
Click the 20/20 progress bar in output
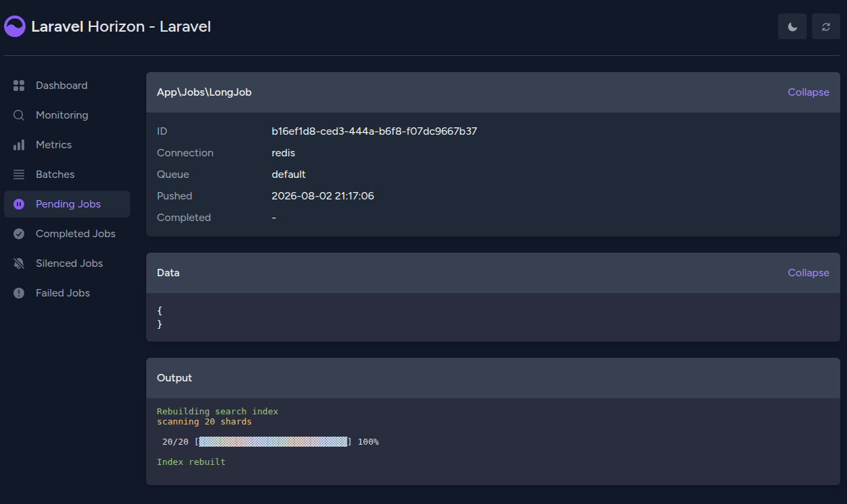(x=273, y=442)
